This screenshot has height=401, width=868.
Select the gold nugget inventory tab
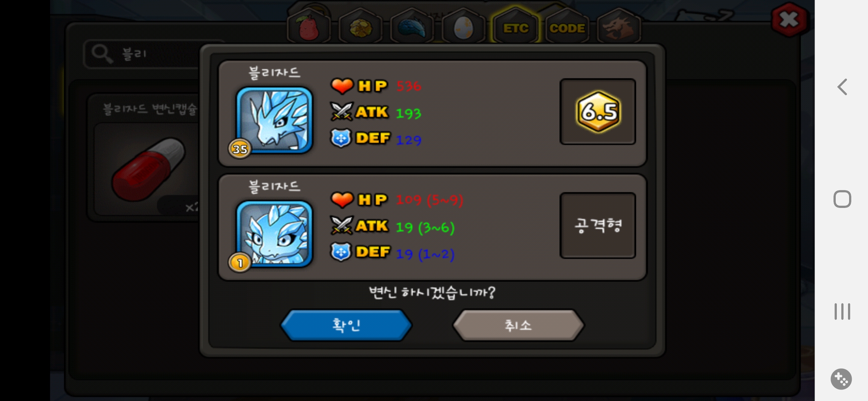pos(361,27)
